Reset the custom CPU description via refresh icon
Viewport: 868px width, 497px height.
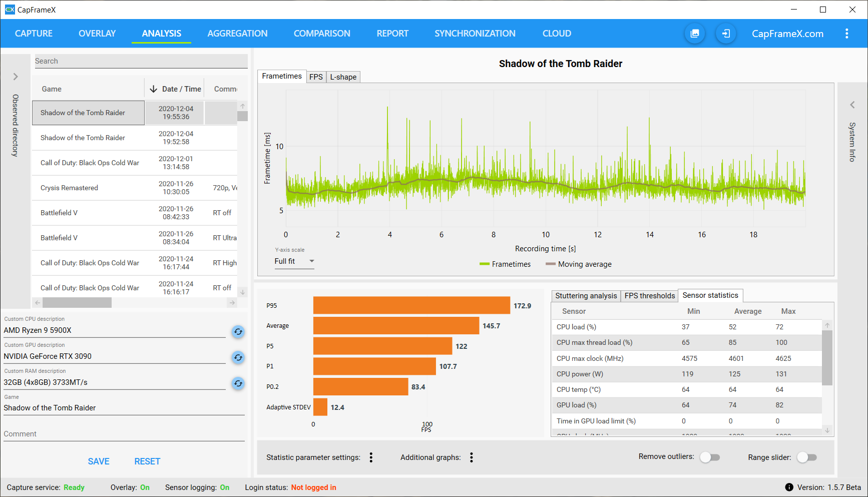[x=238, y=331]
